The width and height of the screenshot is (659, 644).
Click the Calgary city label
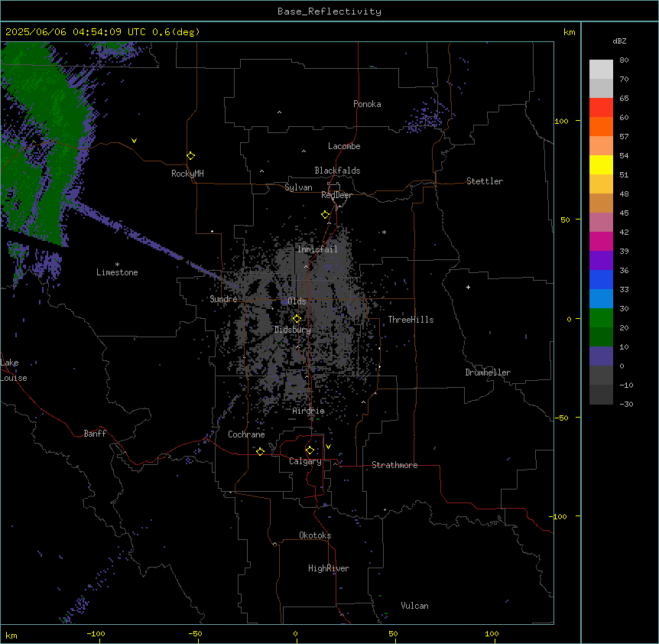(x=305, y=461)
